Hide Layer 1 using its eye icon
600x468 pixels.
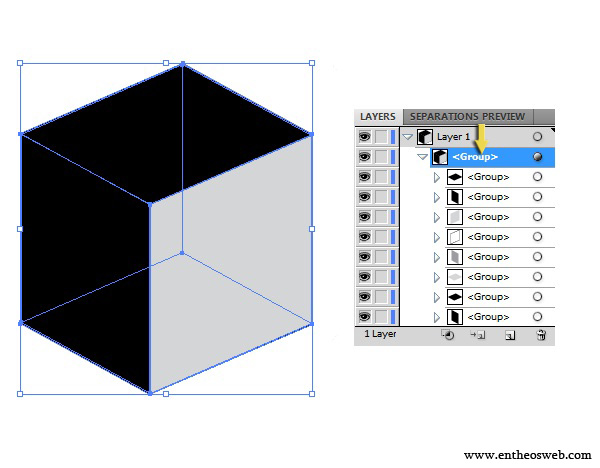[x=364, y=137]
